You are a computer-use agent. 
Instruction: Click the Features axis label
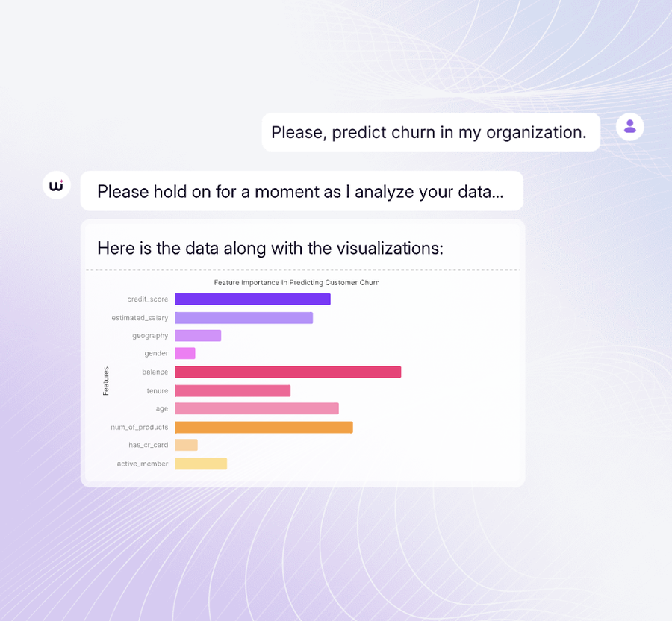click(x=106, y=381)
